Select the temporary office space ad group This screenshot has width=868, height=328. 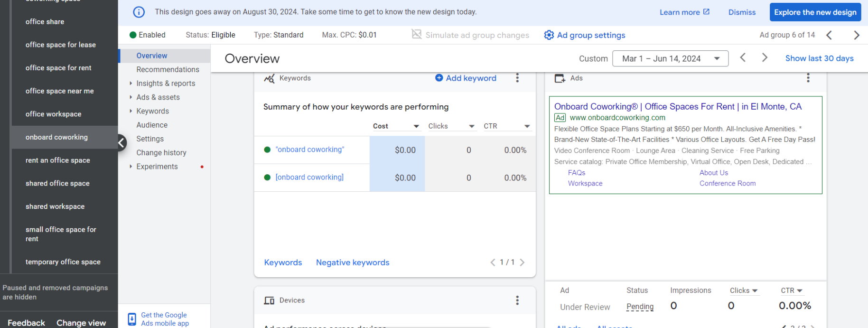63,262
